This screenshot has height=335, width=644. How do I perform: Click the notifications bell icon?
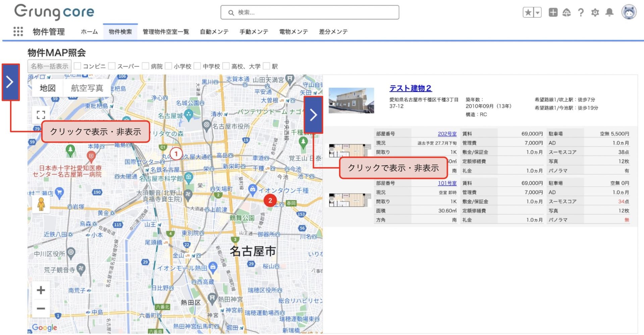609,12
